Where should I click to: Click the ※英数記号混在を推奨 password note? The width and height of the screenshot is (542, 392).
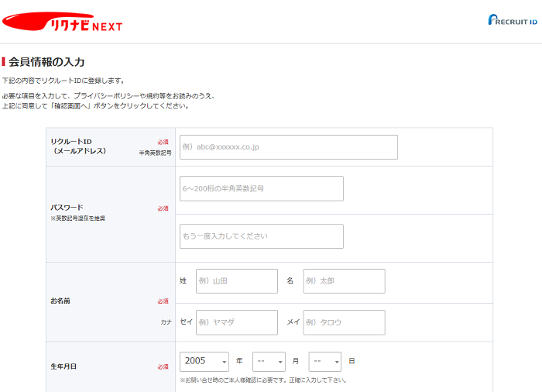[77, 218]
